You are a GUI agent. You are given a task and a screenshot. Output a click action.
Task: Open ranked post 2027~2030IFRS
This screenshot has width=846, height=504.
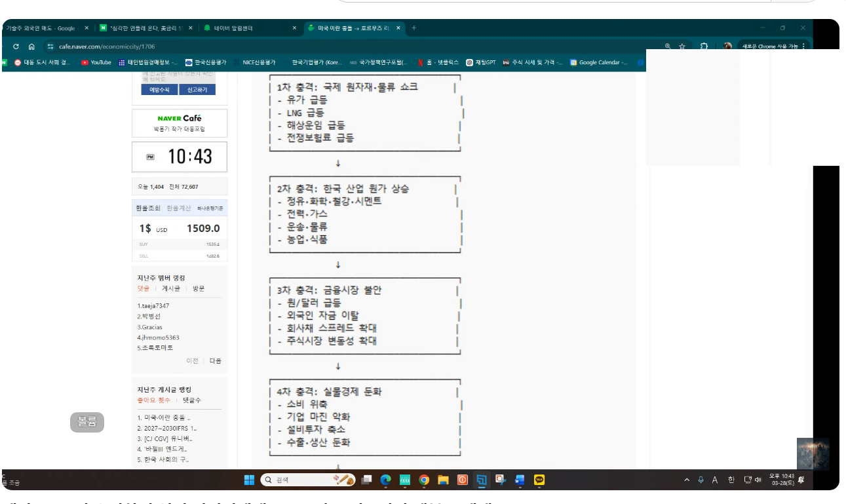click(167, 428)
